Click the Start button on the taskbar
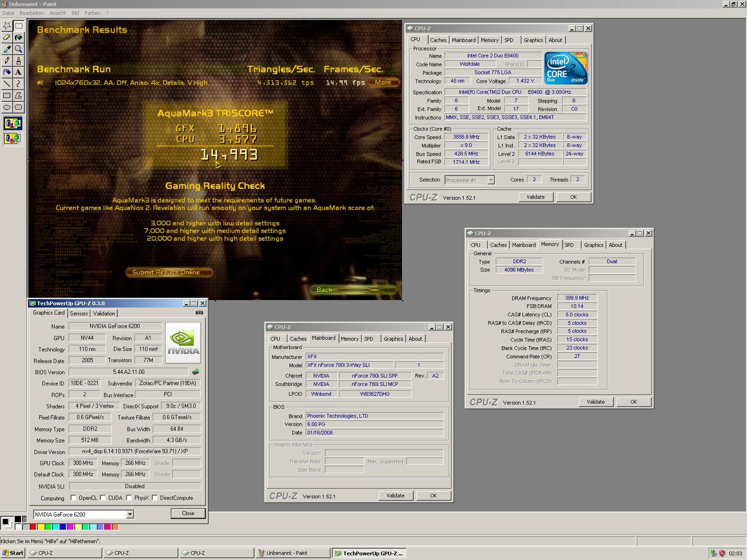This screenshot has height=560, width=747. tap(13, 553)
